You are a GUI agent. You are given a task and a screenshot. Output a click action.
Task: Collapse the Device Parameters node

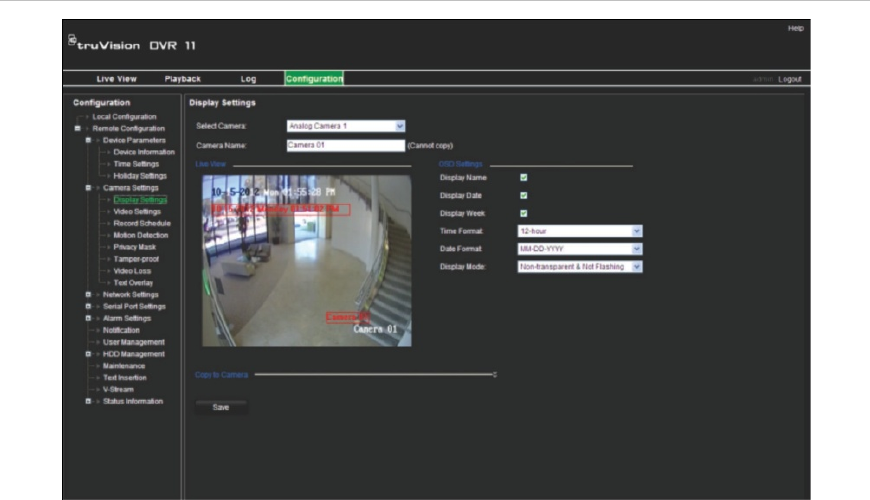88,140
